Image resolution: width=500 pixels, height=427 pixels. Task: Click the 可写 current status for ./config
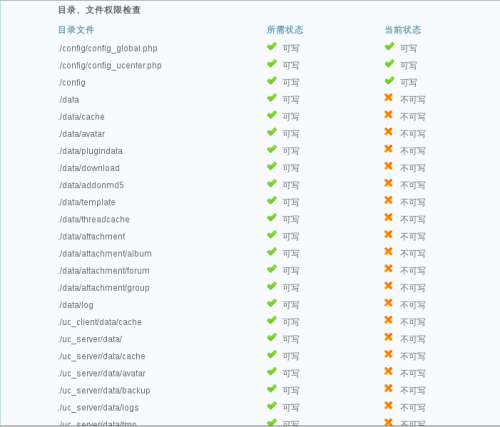[x=408, y=82]
